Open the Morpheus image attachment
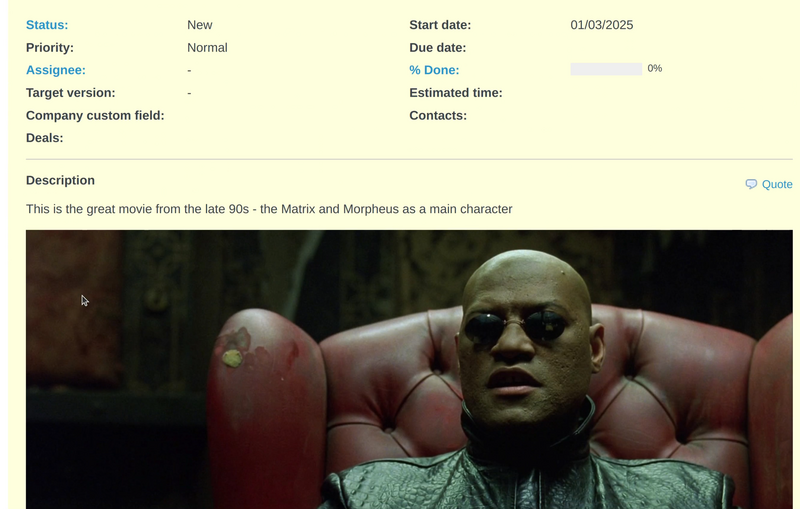800x509 pixels. tap(409, 369)
